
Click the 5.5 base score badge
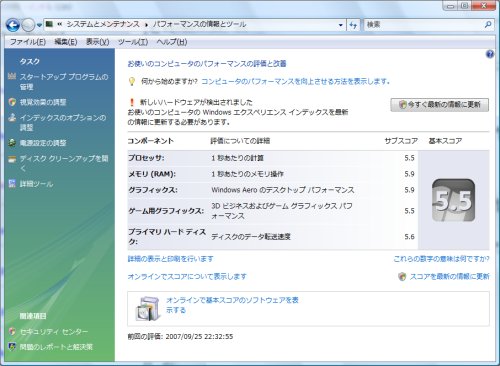453,200
